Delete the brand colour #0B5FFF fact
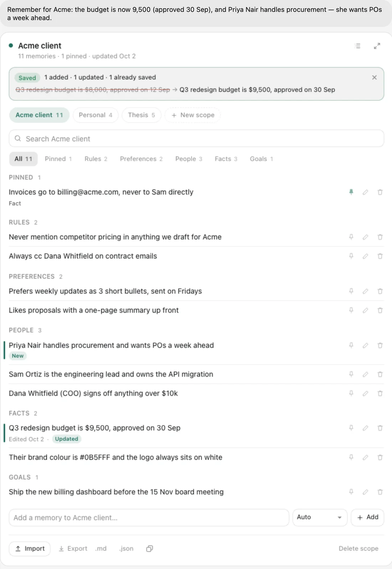Image resolution: width=392 pixels, height=569 pixels. 380,457
